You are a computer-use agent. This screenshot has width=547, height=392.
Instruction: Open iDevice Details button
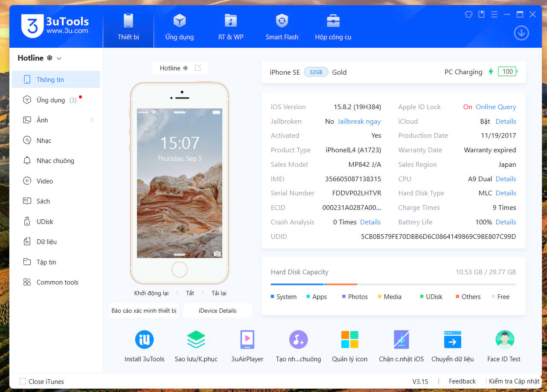218,311
